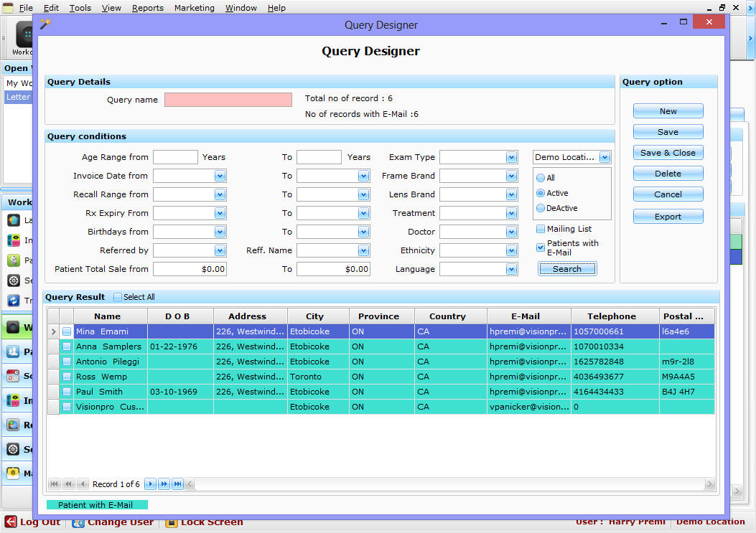Delete the query using Delete button

[668, 174]
